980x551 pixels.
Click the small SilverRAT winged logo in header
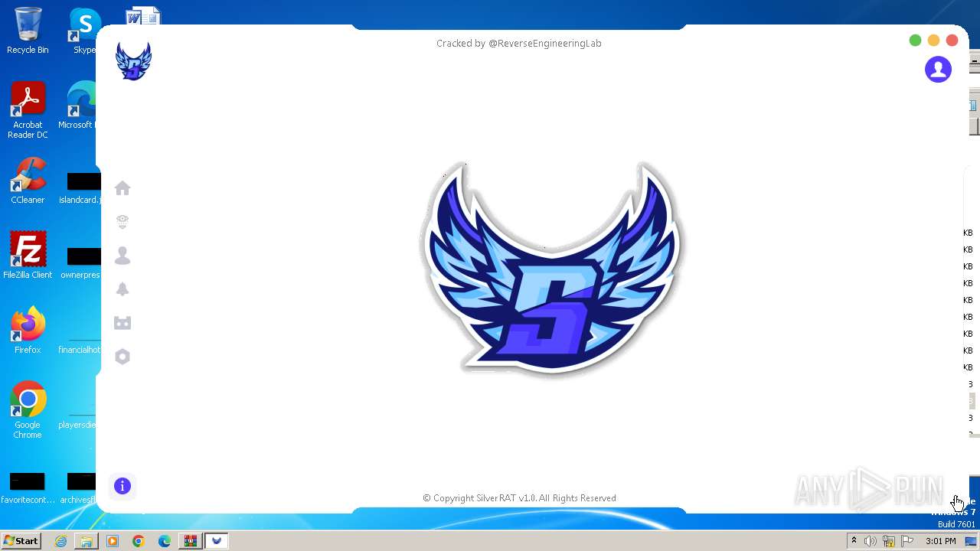coord(133,60)
